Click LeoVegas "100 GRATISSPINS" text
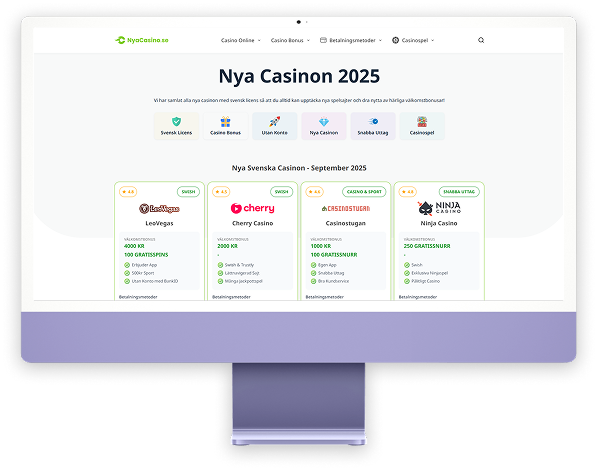The image size is (597, 470). point(146,254)
